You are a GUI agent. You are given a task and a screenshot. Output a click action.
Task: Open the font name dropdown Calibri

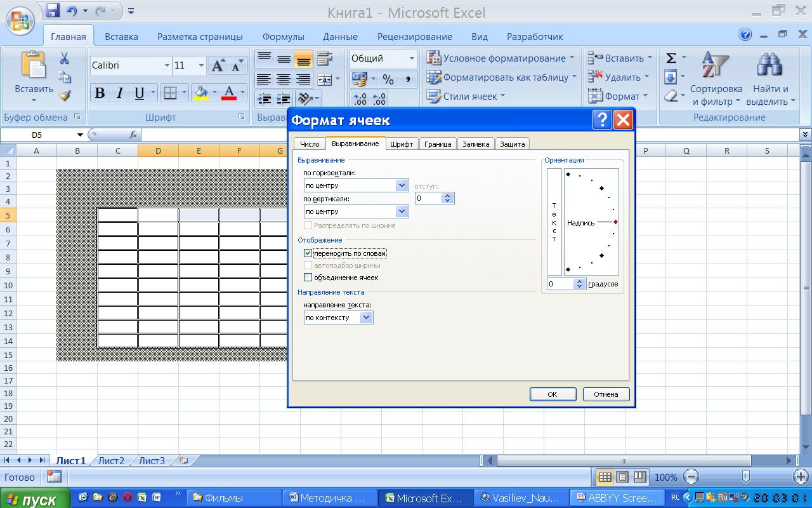(x=167, y=65)
